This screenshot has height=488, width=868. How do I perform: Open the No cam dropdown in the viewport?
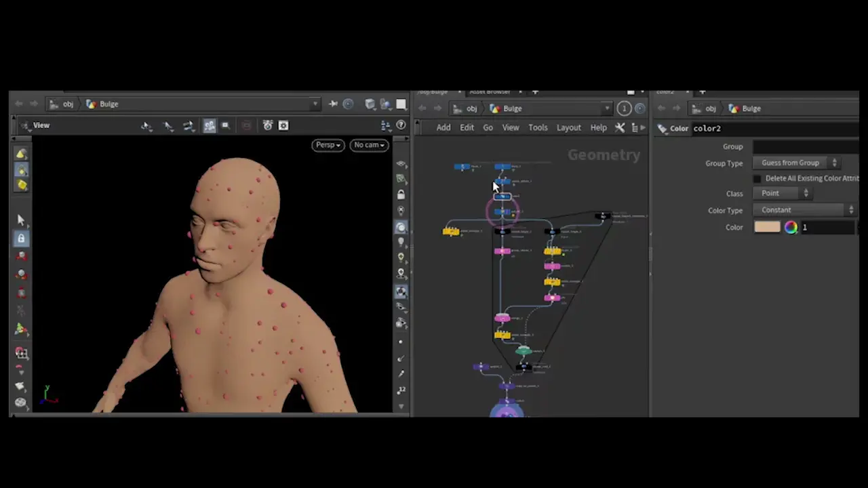coord(369,144)
